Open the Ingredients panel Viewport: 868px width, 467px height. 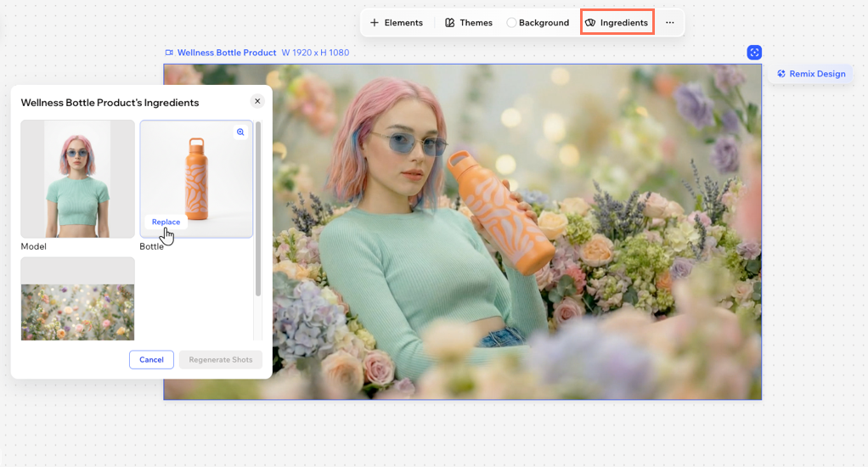click(x=617, y=23)
